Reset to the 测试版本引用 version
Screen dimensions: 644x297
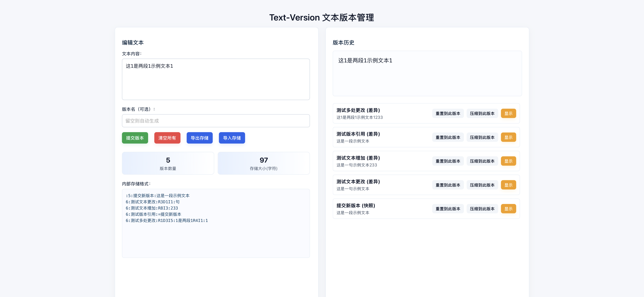448,137
